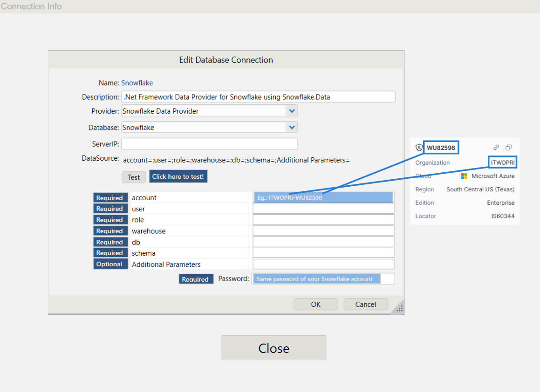This screenshot has width=540, height=392.
Task: Focus the role value field
Action: 323,220
